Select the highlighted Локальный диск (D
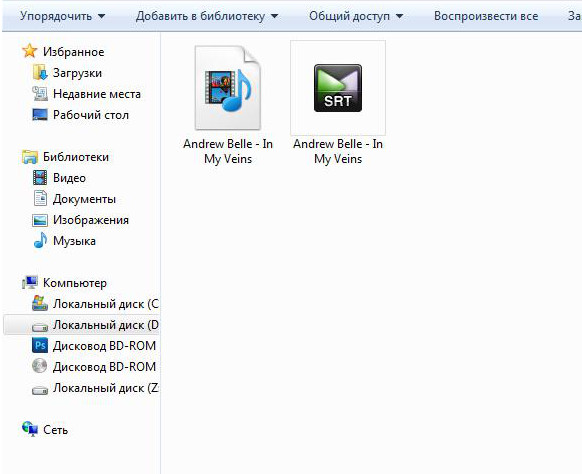This screenshot has width=582, height=474. coord(106,325)
